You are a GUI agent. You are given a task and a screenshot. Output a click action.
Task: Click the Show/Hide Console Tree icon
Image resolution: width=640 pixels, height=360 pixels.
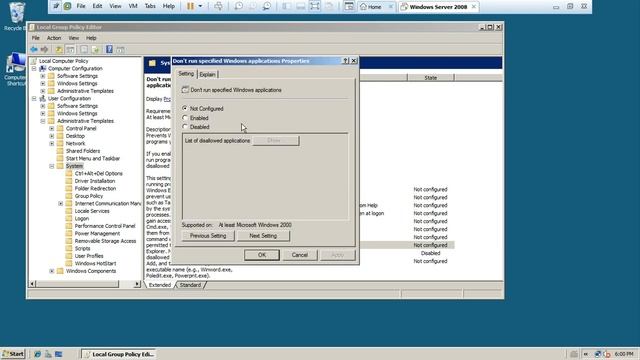pos(70,49)
